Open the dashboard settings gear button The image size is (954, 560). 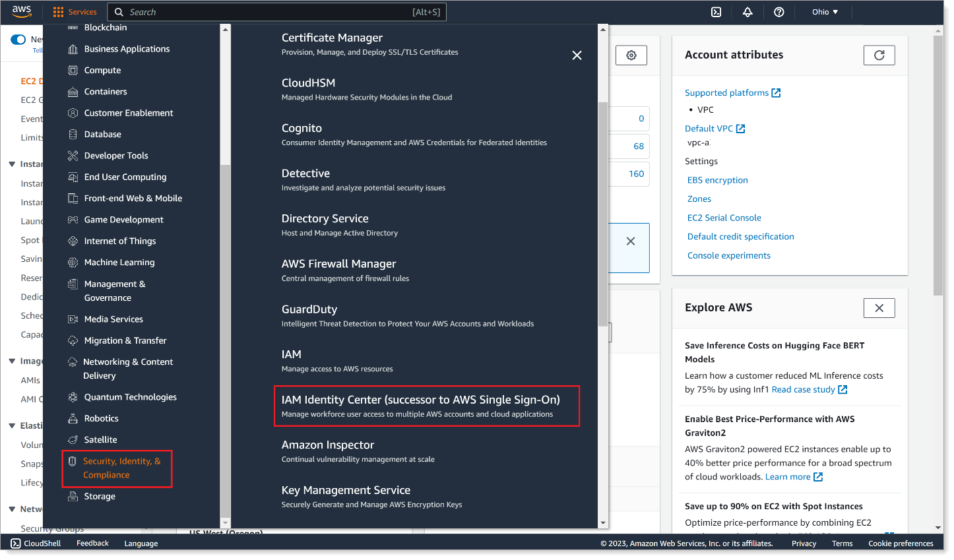point(631,55)
